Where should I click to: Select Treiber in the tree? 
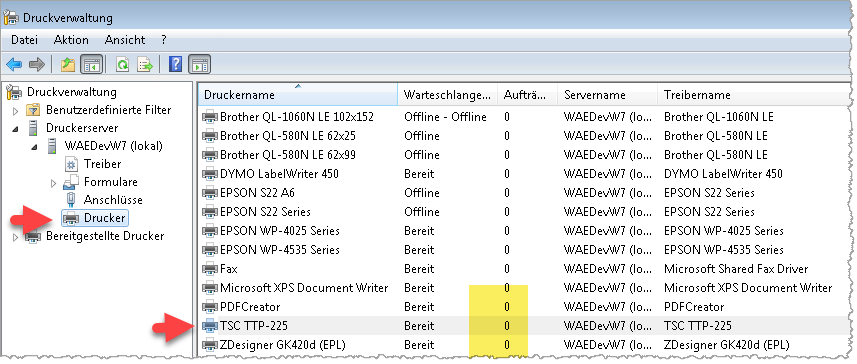[103, 164]
